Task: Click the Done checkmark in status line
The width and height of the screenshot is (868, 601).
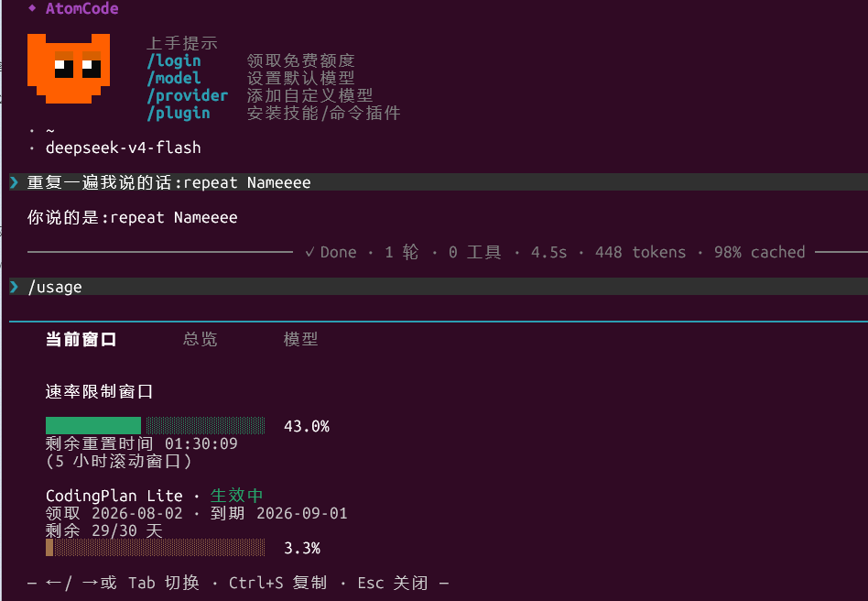Action: (x=310, y=253)
